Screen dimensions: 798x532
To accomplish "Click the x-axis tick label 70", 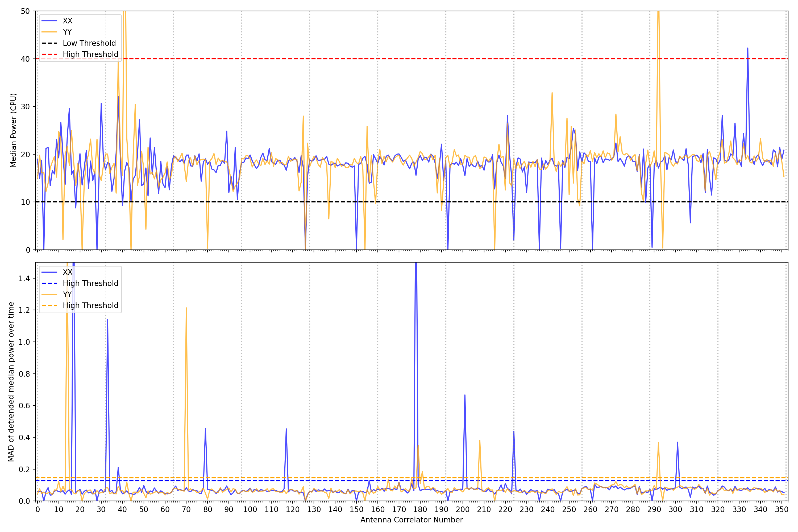I will (x=186, y=509).
